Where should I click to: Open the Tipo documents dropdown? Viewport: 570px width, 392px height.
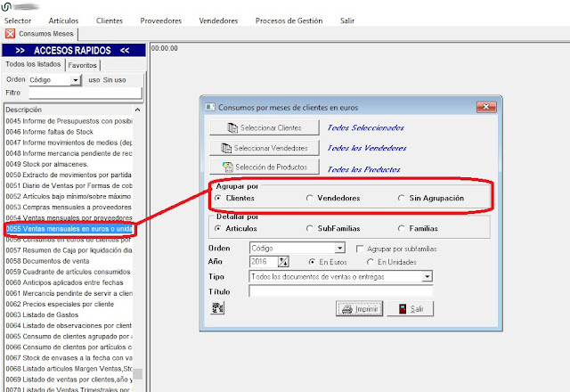(427, 277)
